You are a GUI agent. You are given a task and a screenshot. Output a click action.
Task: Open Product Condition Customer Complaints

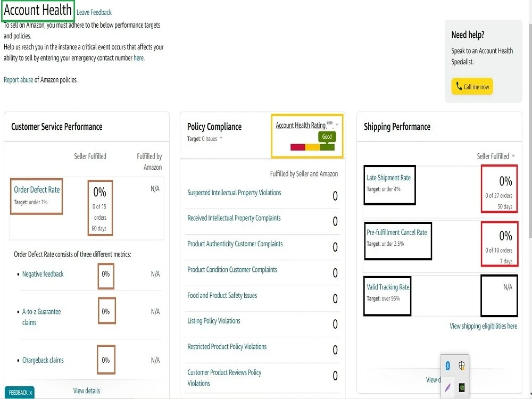tap(232, 269)
